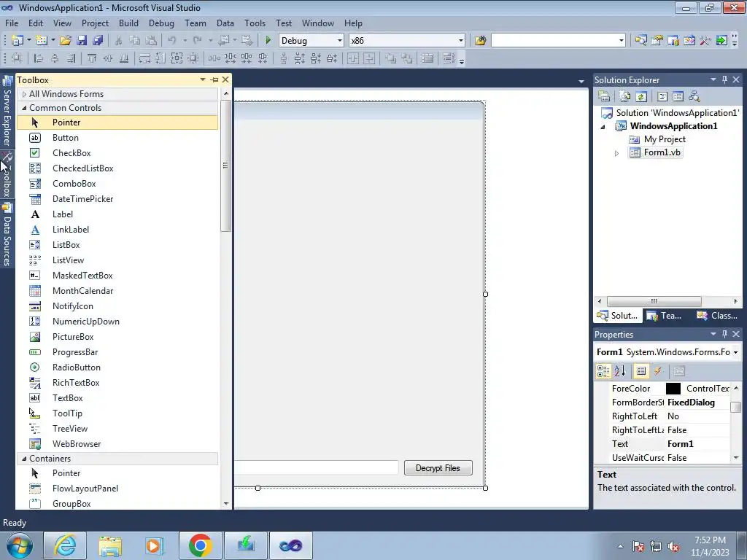Viewport: 747px width, 560px height.
Task: Click the Decrypt Files button on form
Action: (438, 468)
